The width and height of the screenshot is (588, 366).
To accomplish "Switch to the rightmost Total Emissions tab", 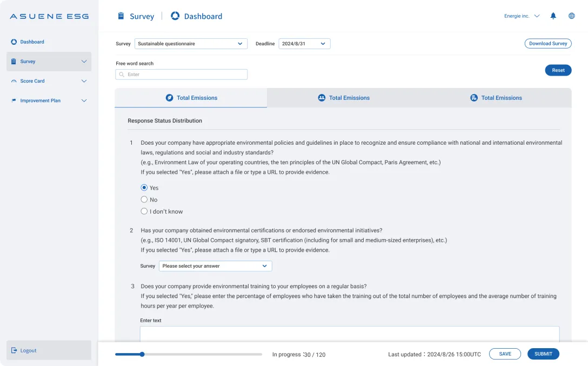I will click(496, 98).
